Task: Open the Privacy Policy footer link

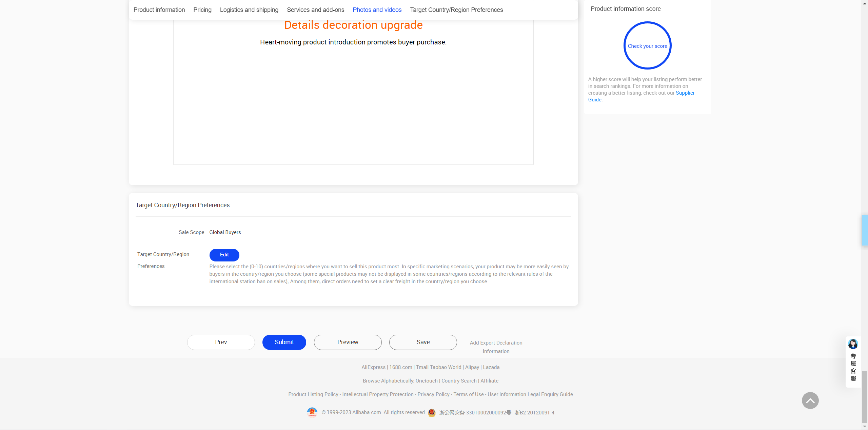Action: [433, 394]
